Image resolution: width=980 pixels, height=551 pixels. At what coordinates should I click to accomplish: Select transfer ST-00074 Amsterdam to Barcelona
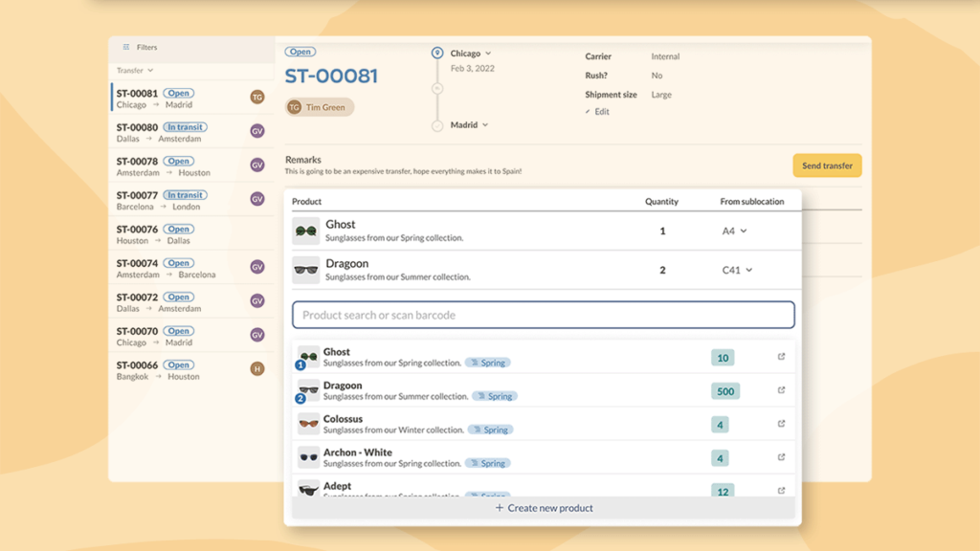pyautogui.click(x=191, y=268)
